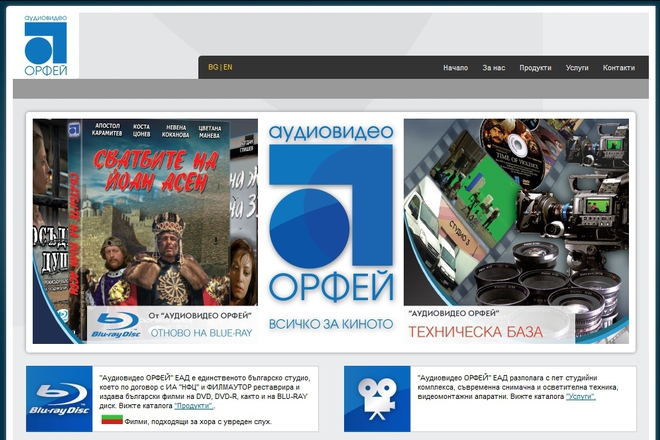Click text "Филми, подходящи за хора с увреден слух"
The height and width of the screenshot is (440, 660).
coord(198,421)
